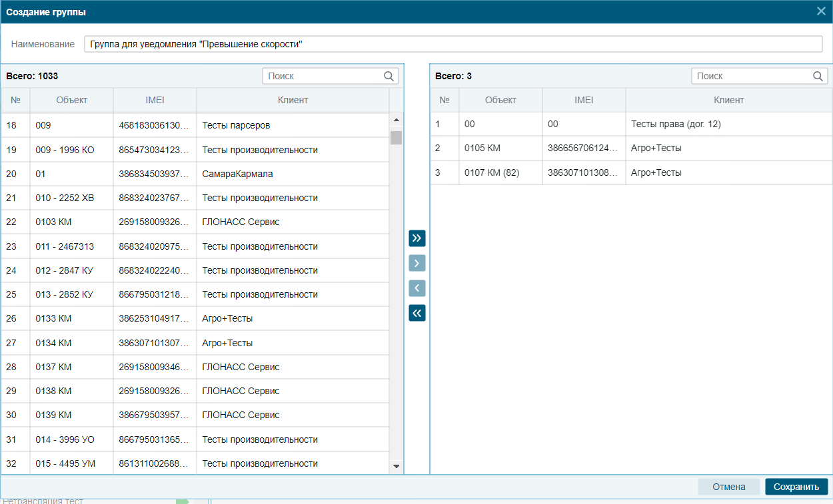Screen dimensions: 833x504
Task: Select object 01 of СамараКармала
Action: point(195,174)
